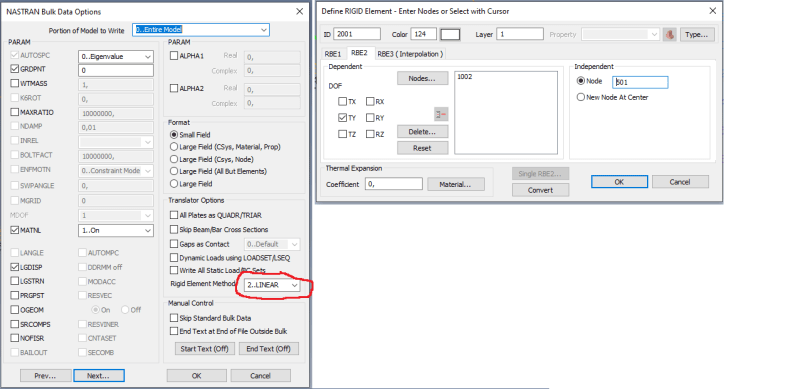Viewport: 800px width, 389px height.
Task: Expand the Rigid Element Method LINEAR dropdown
Action: [x=272, y=285]
